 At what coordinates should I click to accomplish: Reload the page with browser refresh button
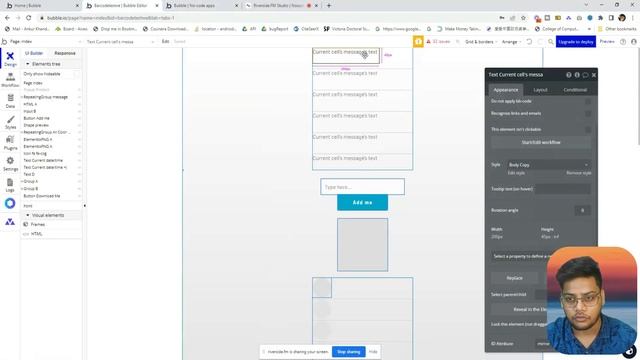pos(29,18)
